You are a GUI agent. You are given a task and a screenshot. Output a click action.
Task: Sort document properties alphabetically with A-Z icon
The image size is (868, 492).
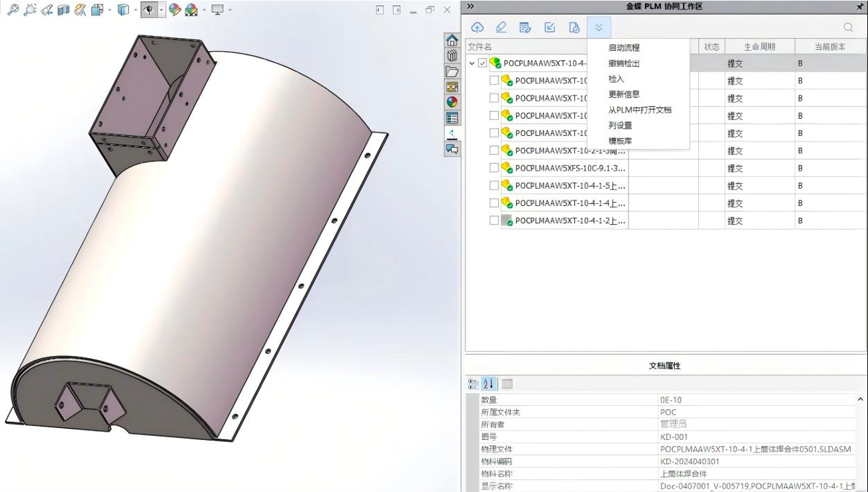click(x=488, y=384)
